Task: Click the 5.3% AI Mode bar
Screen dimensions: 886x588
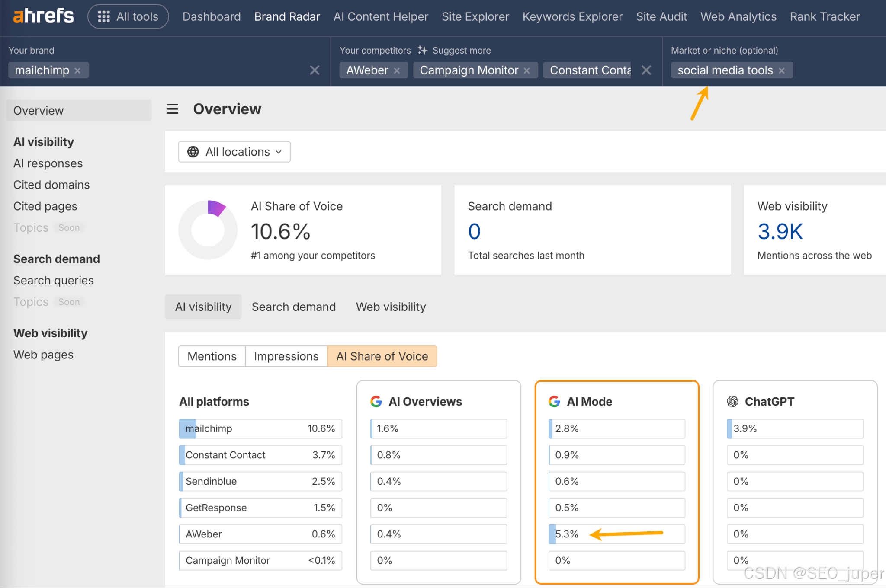Action: [617, 534]
